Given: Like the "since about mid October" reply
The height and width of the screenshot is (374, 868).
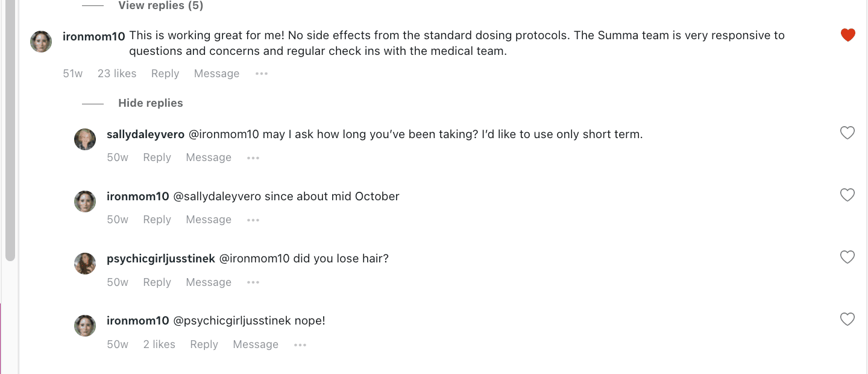Looking at the screenshot, I should pos(848,195).
